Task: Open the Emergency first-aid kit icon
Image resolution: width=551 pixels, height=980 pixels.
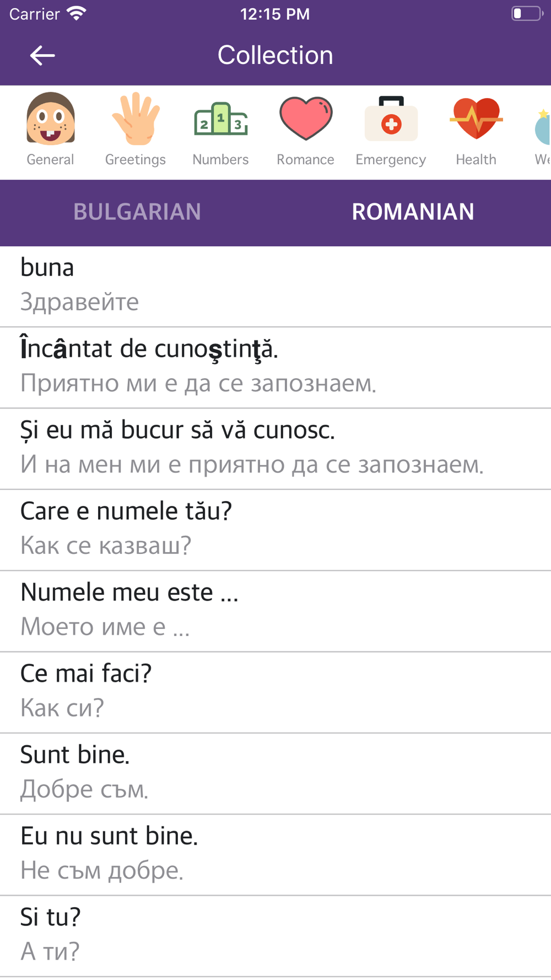Action: [x=391, y=119]
